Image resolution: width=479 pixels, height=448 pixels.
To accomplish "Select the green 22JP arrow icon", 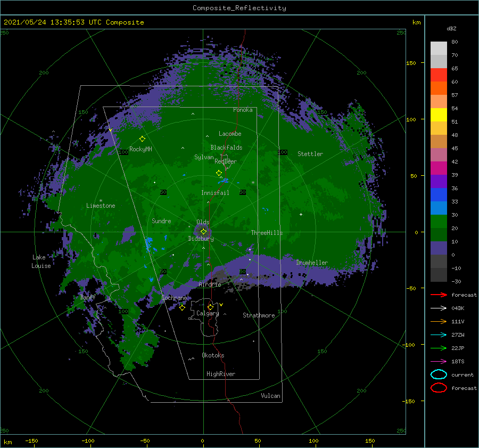I will pos(439,348).
